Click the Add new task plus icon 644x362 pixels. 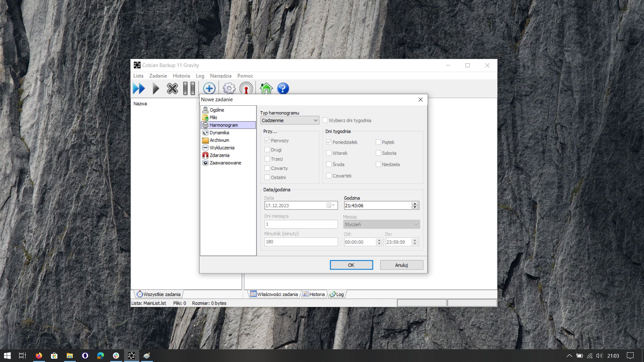[x=209, y=89]
